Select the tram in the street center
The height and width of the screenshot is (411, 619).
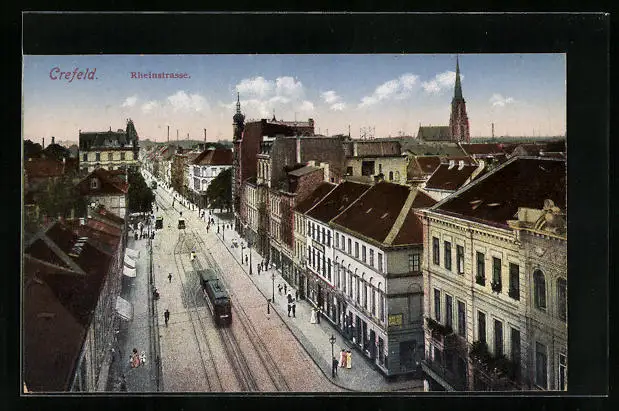click(x=215, y=296)
